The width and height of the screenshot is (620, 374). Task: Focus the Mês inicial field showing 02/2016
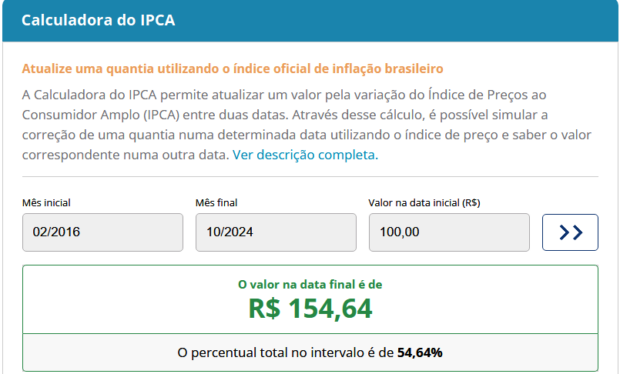click(x=102, y=232)
